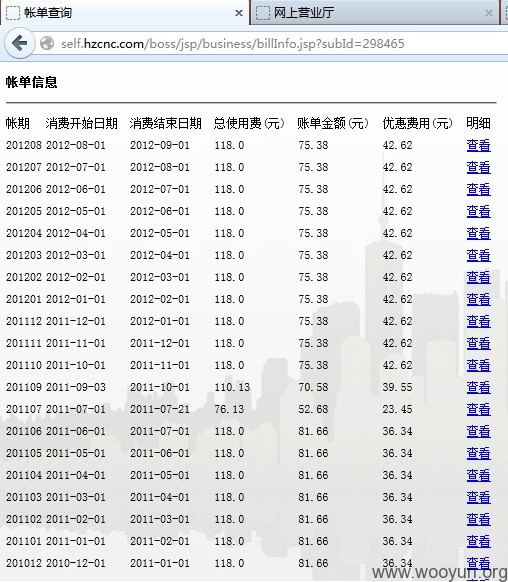Select the 帐单查询 tab
Image resolution: width=508 pixels, height=582 pixels.
(x=125, y=13)
